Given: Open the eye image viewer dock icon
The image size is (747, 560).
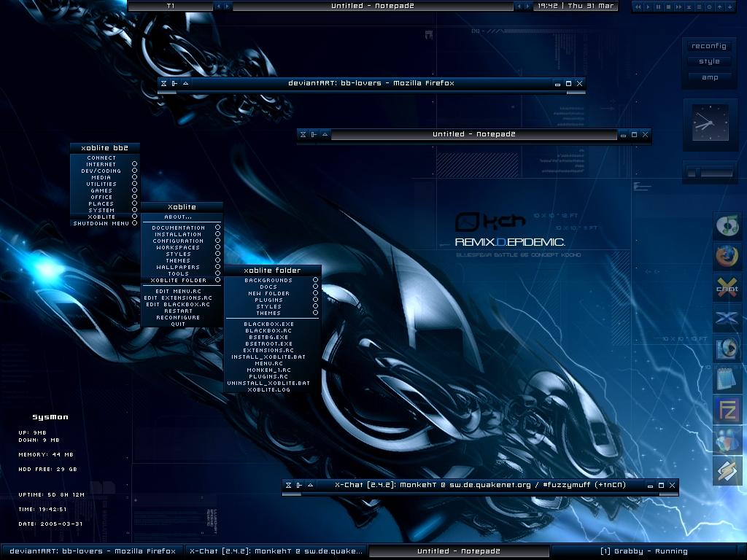Looking at the screenshot, I should point(727,349).
